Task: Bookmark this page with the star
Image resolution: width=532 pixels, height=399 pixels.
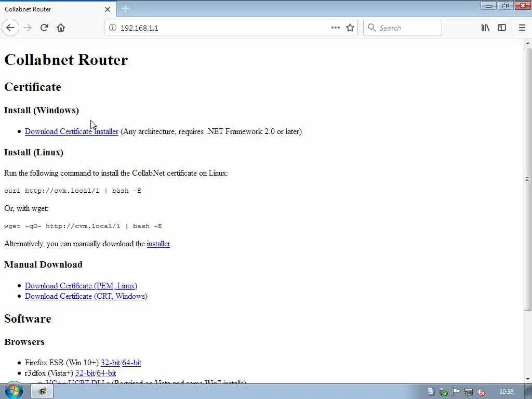Action: [x=350, y=28]
